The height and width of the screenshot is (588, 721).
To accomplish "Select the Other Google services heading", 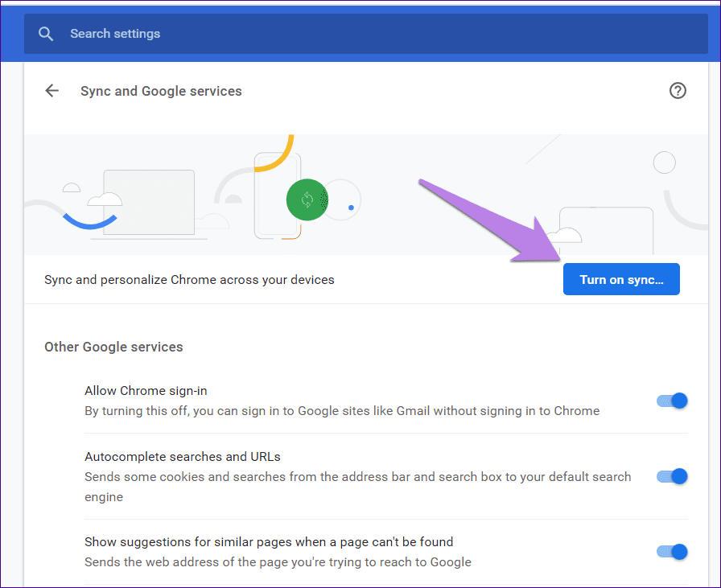I will click(x=113, y=347).
